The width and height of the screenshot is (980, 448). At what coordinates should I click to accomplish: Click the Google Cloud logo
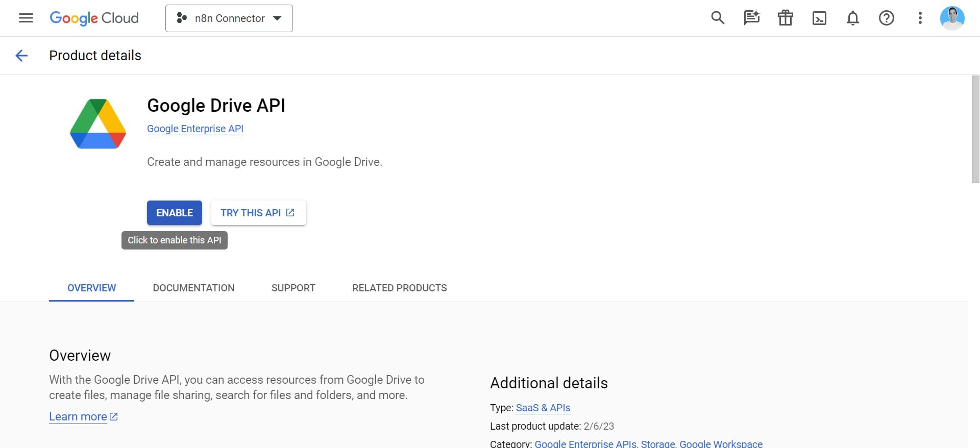click(x=94, y=18)
